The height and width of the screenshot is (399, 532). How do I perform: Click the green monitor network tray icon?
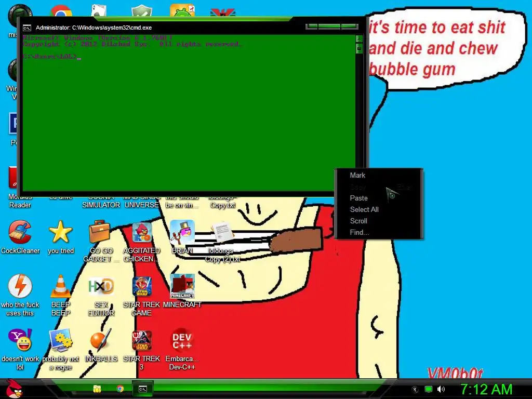click(x=429, y=389)
